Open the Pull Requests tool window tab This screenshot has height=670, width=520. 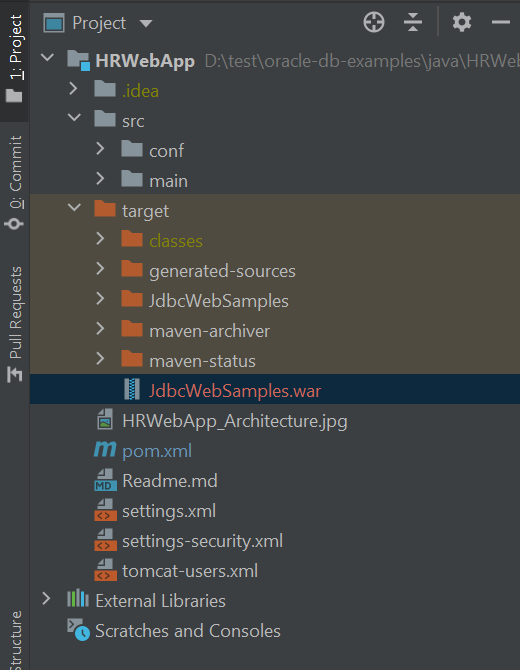click(x=15, y=324)
